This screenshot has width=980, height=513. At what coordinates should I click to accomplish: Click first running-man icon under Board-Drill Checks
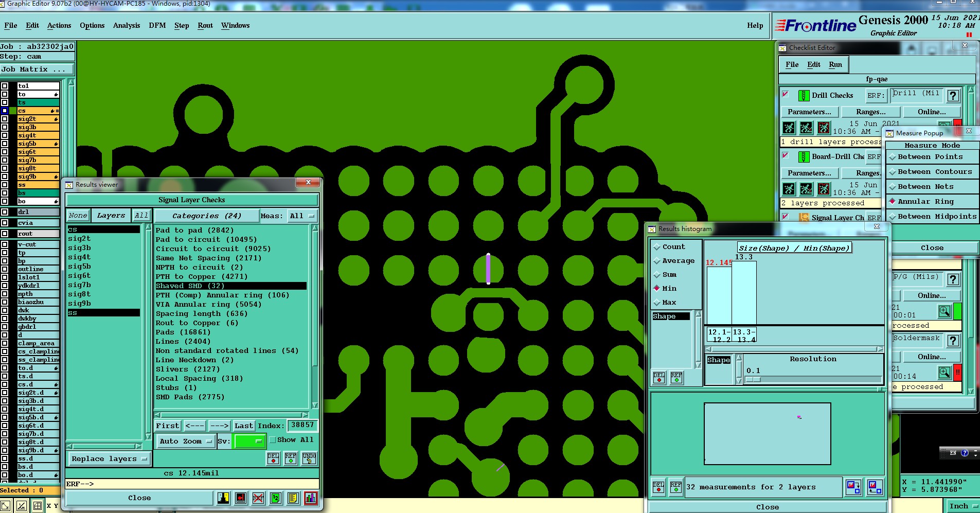pyautogui.click(x=789, y=189)
